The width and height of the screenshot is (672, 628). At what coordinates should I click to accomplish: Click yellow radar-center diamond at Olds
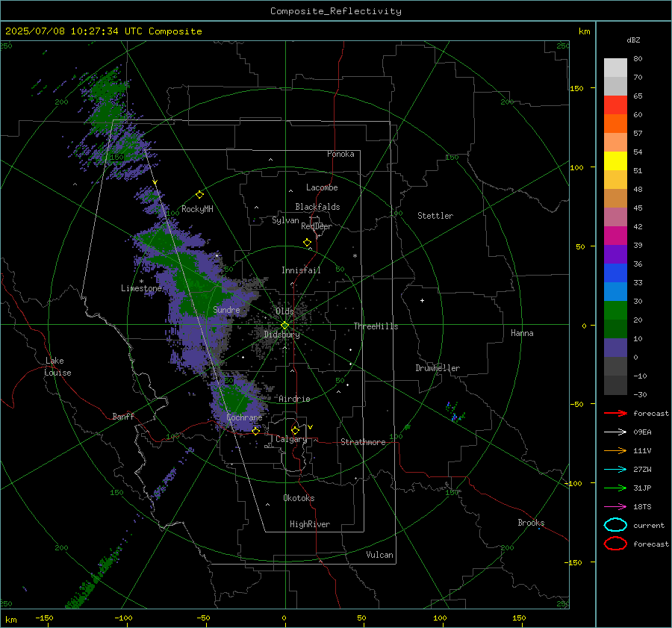(x=284, y=326)
